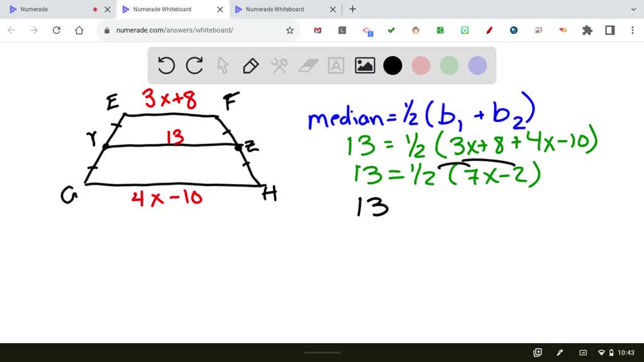This screenshot has height=362, width=644.
Task: Open the Gmail extension icon
Action: click(318, 30)
